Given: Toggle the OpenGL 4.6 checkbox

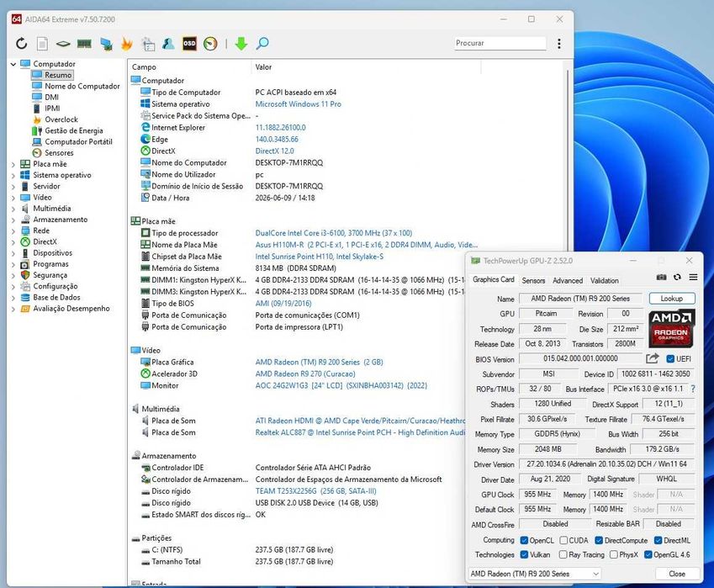Looking at the screenshot, I should 648,554.
